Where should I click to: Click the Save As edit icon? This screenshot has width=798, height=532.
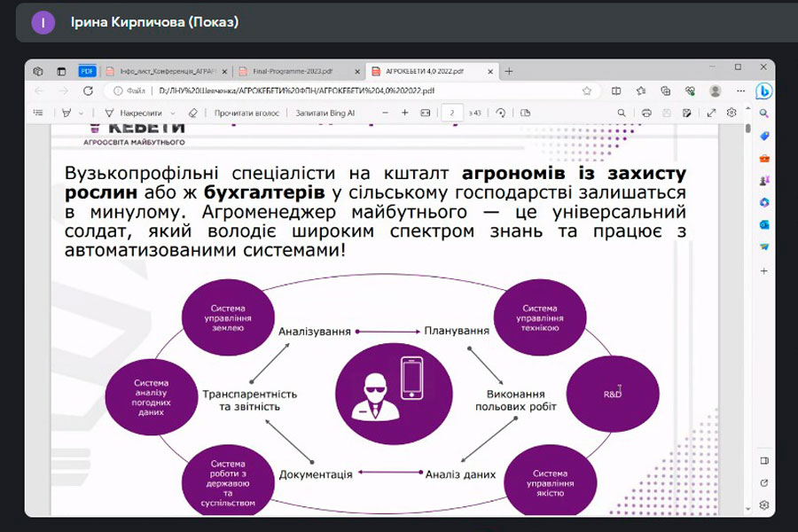(x=687, y=113)
